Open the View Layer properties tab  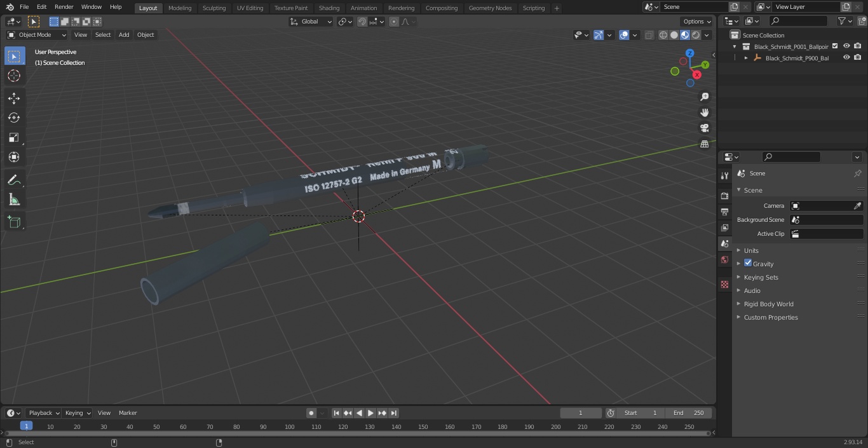pos(724,227)
